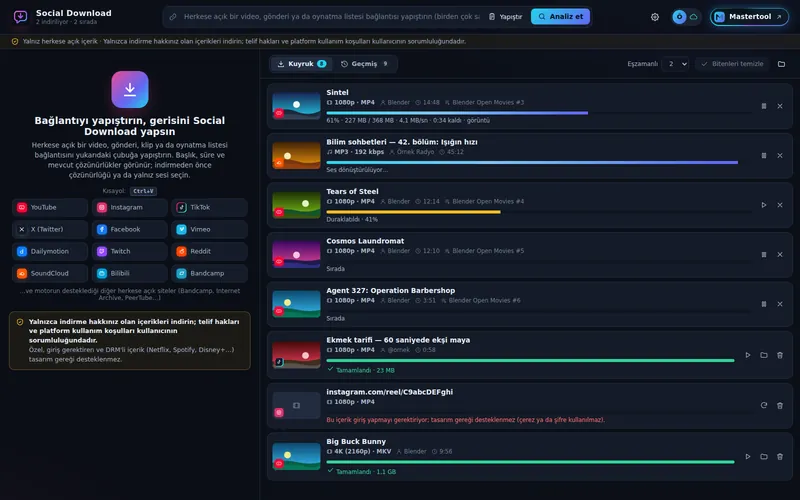Click the Big Buck Bunny title
Image resolution: width=800 pixels, height=500 pixels.
356,441
